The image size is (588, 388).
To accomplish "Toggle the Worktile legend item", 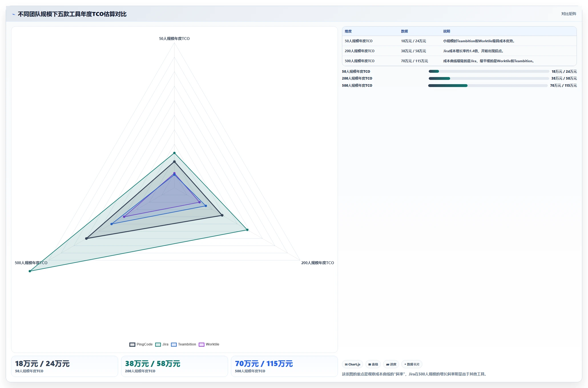I will [209, 344].
